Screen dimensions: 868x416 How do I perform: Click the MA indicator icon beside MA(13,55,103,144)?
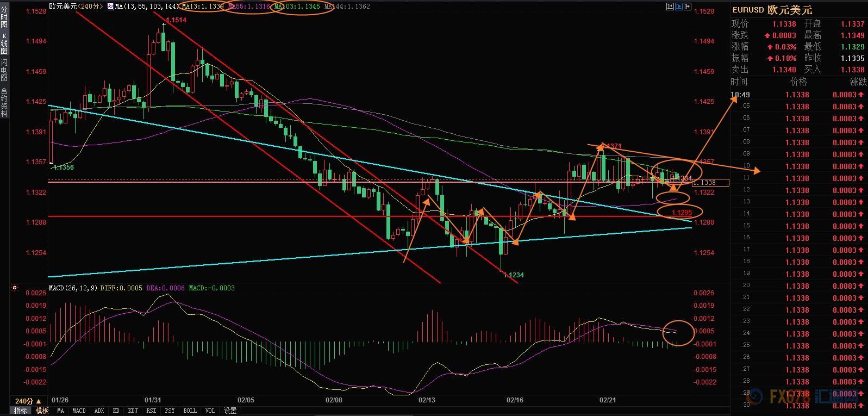111,7
